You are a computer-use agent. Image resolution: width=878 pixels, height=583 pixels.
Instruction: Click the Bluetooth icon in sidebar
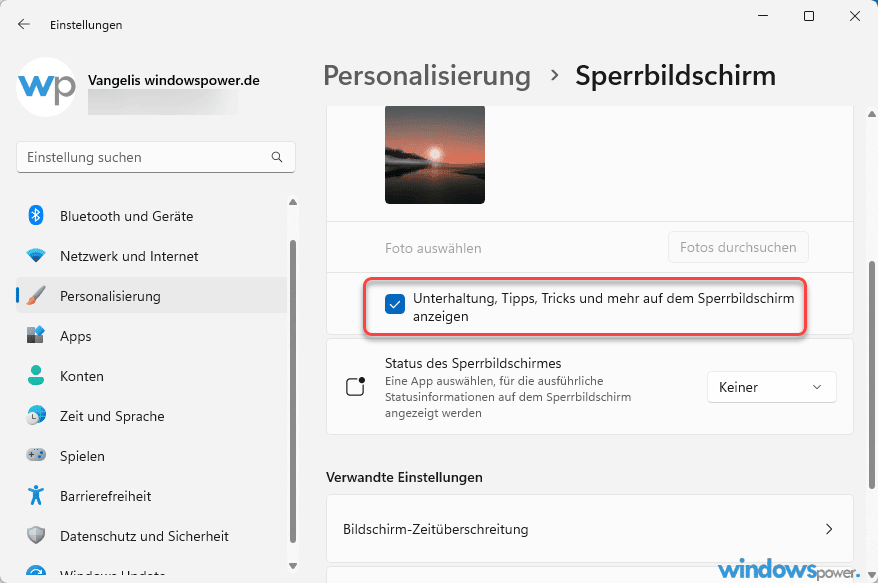36,215
